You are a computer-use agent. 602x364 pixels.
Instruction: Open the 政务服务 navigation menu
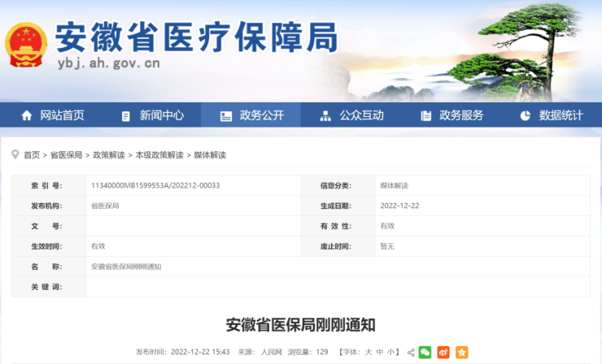451,115
